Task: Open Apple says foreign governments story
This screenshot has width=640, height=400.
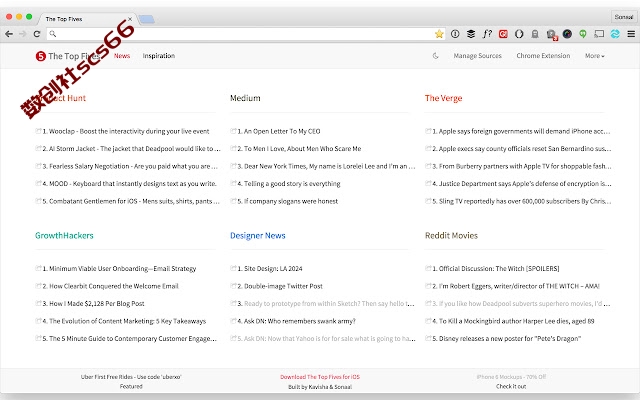Action: click(x=521, y=131)
